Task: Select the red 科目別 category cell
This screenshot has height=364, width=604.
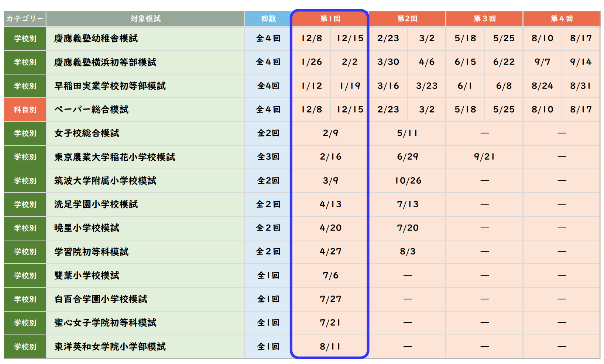Action: [25, 110]
